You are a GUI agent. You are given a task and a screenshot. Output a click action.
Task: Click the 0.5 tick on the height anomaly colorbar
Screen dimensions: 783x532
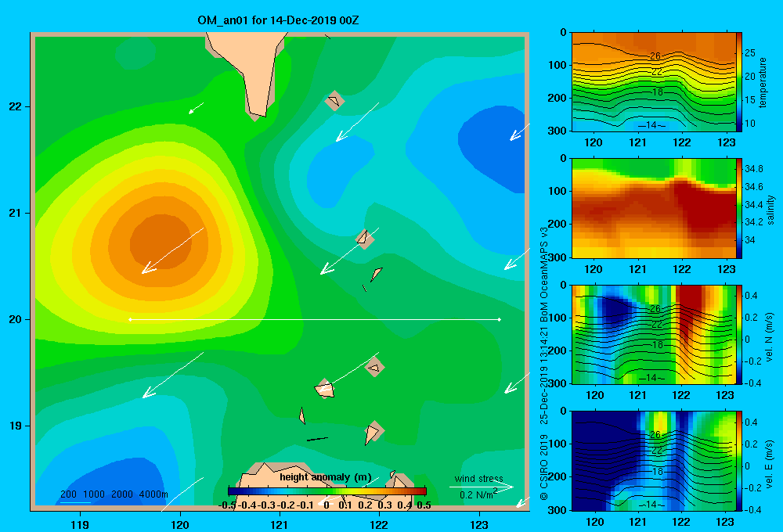424,505
